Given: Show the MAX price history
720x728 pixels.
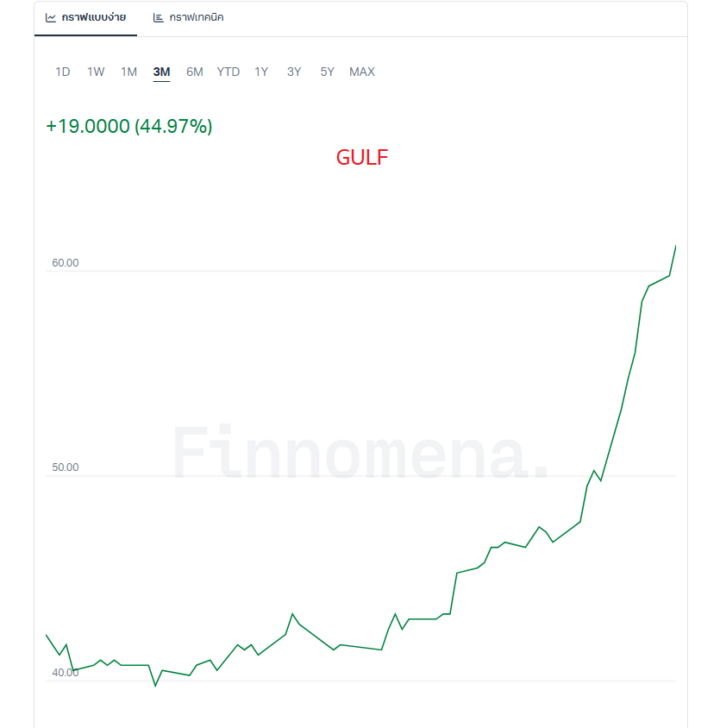Looking at the screenshot, I should coord(362,72).
